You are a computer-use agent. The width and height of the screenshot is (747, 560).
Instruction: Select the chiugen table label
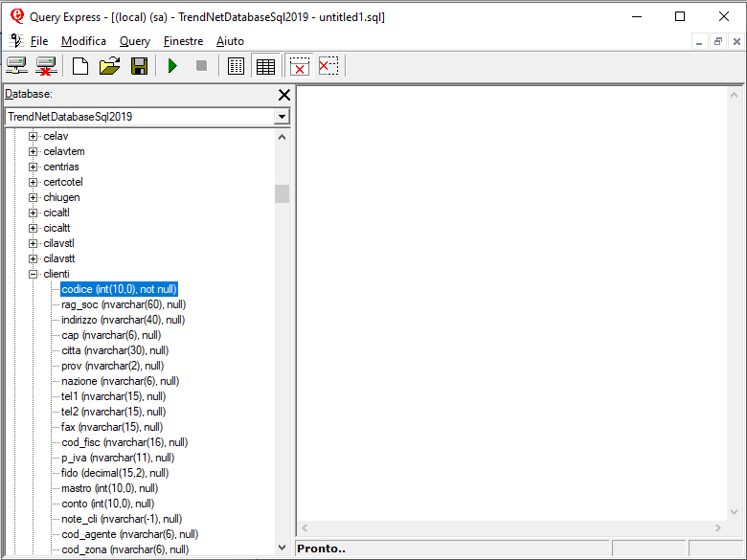(61, 197)
